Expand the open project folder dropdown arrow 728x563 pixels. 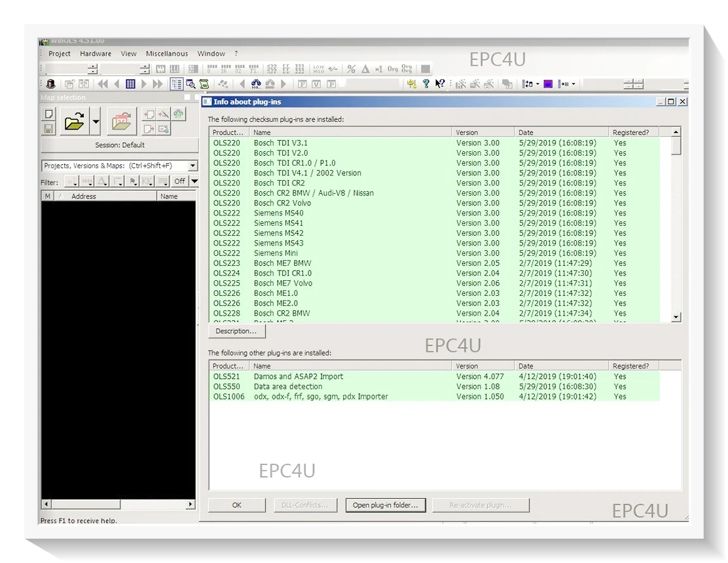click(96, 122)
